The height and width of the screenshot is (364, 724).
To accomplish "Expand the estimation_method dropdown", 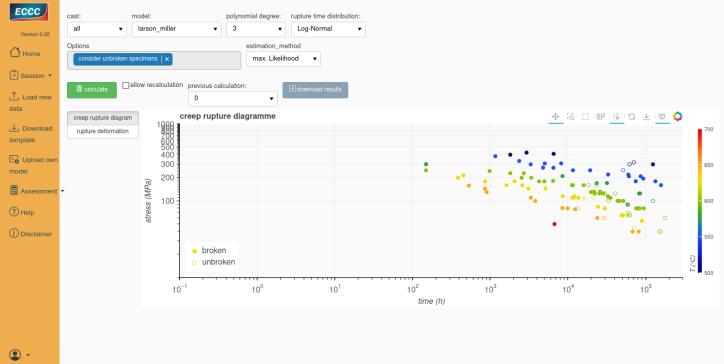I will (283, 59).
